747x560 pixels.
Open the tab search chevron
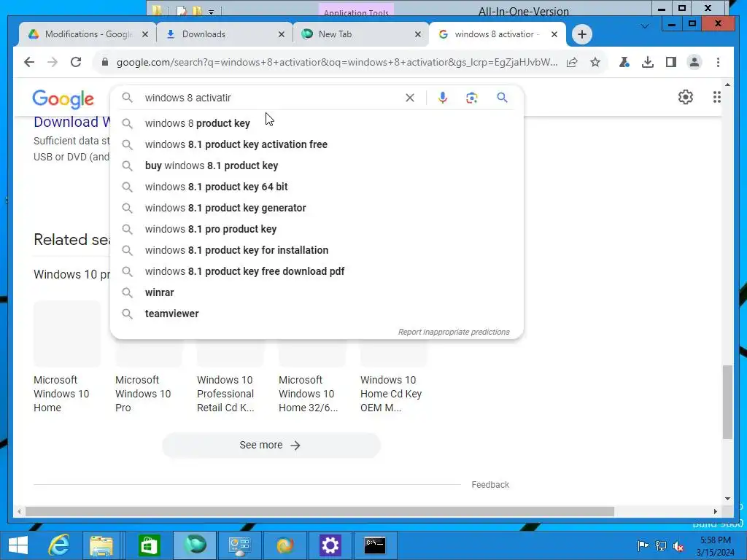click(x=645, y=26)
